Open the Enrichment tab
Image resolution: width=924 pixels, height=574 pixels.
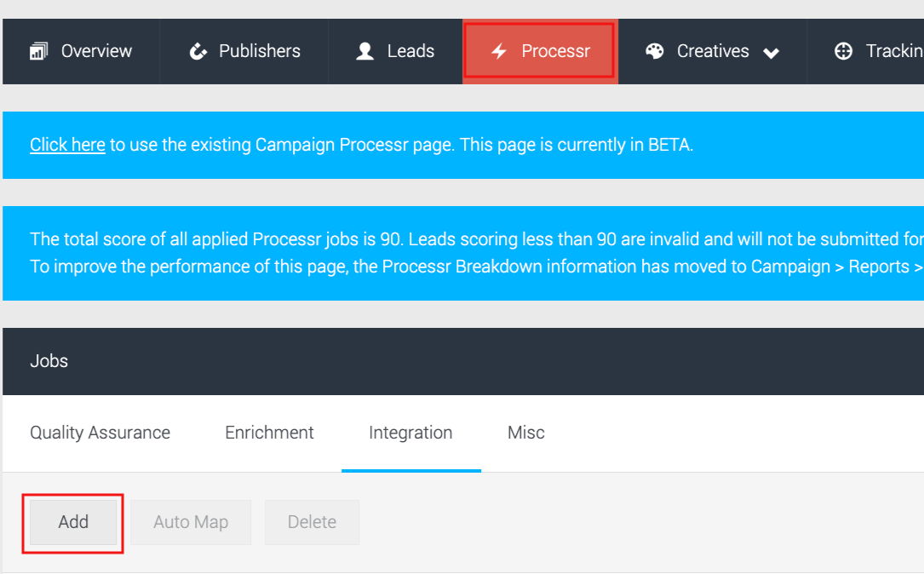pos(269,432)
